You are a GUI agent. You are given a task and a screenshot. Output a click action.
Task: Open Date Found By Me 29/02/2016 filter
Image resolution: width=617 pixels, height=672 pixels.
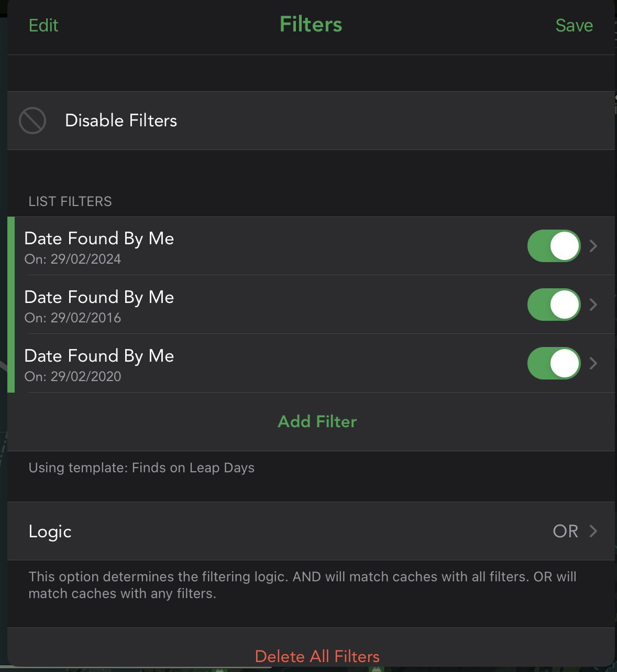click(99, 298)
